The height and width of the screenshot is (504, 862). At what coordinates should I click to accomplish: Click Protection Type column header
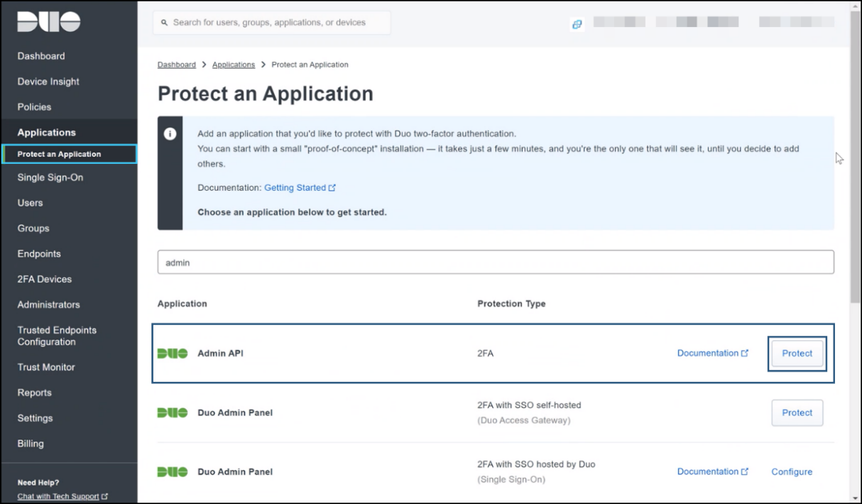click(512, 304)
